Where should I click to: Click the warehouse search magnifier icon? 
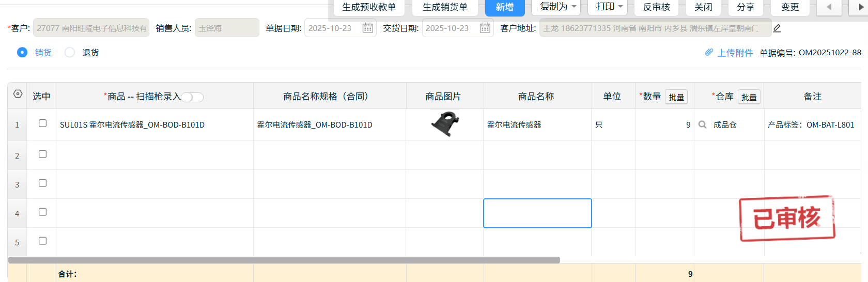(x=702, y=124)
